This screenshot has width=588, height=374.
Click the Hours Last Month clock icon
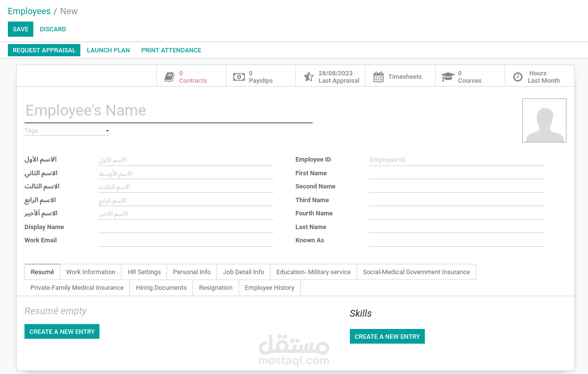click(x=518, y=77)
